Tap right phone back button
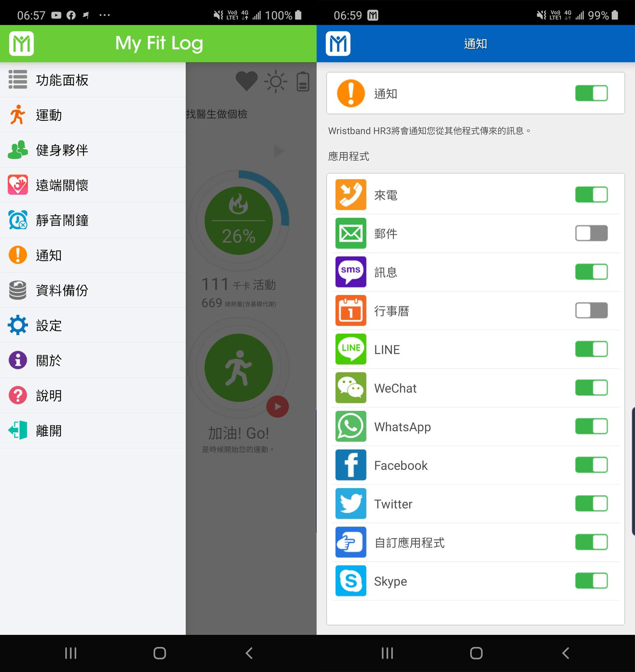The width and height of the screenshot is (635, 672). click(565, 653)
